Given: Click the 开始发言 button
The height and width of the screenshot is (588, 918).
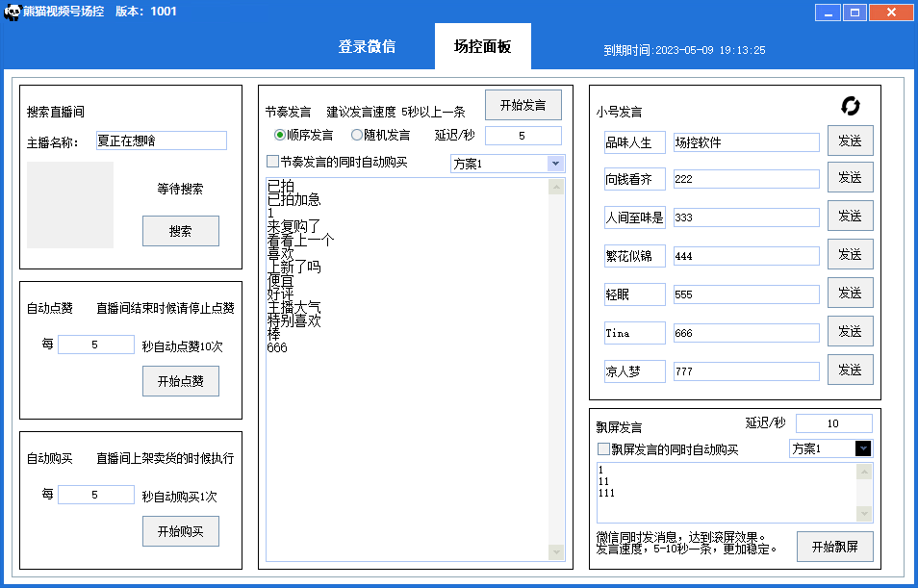Looking at the screenshot, I should point(523,106).
